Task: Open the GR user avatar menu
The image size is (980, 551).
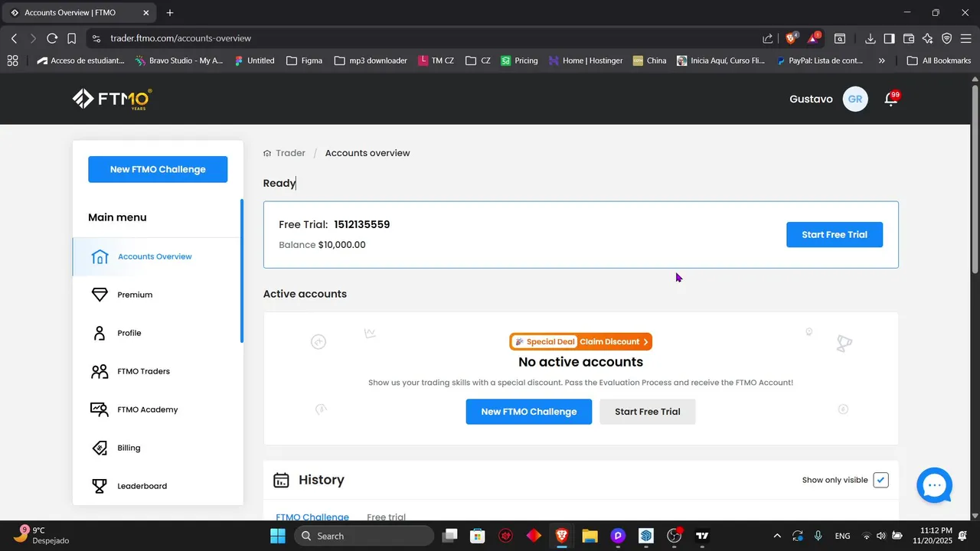Action: pos(855,99)
